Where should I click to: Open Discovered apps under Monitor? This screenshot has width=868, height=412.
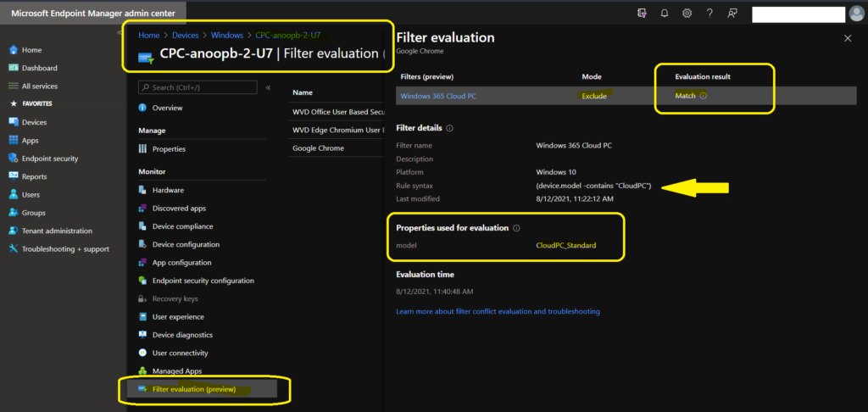click(x=179, y=209)
